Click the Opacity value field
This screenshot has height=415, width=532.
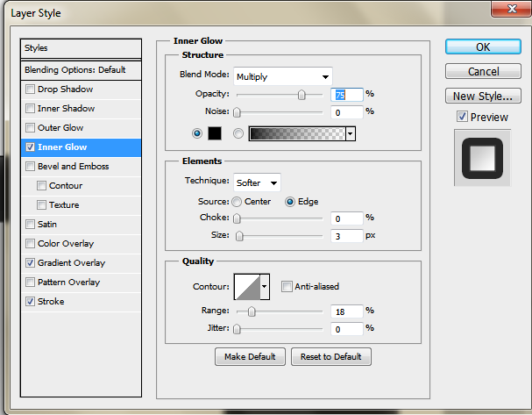point(347,95)
